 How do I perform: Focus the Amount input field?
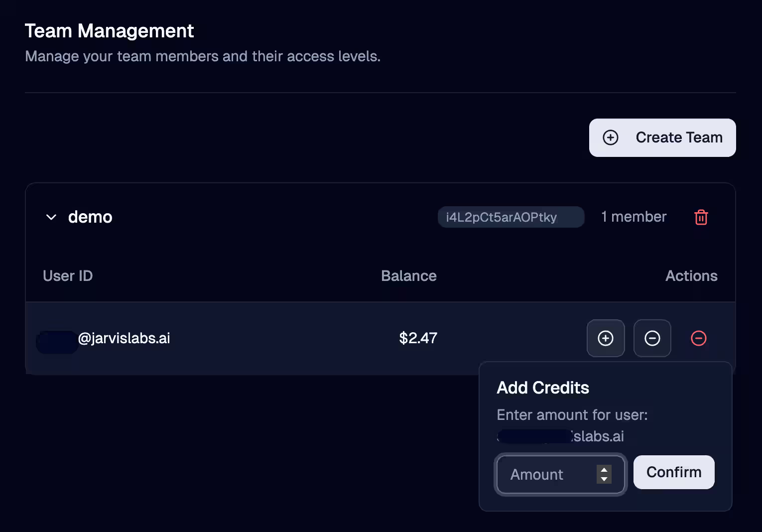561,475
